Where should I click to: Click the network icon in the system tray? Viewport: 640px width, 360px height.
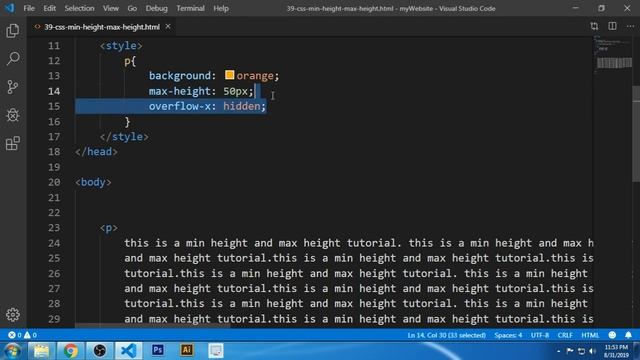581,351
